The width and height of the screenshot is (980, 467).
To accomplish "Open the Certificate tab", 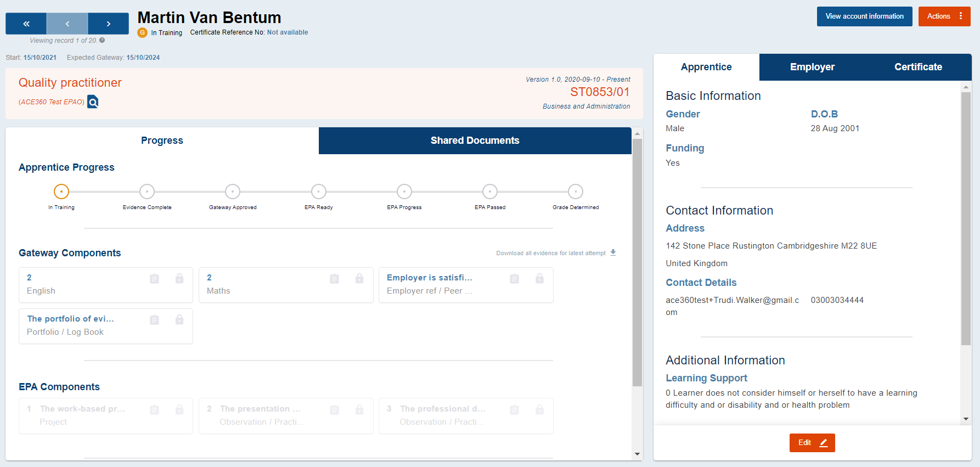I will tap(918, 67).
